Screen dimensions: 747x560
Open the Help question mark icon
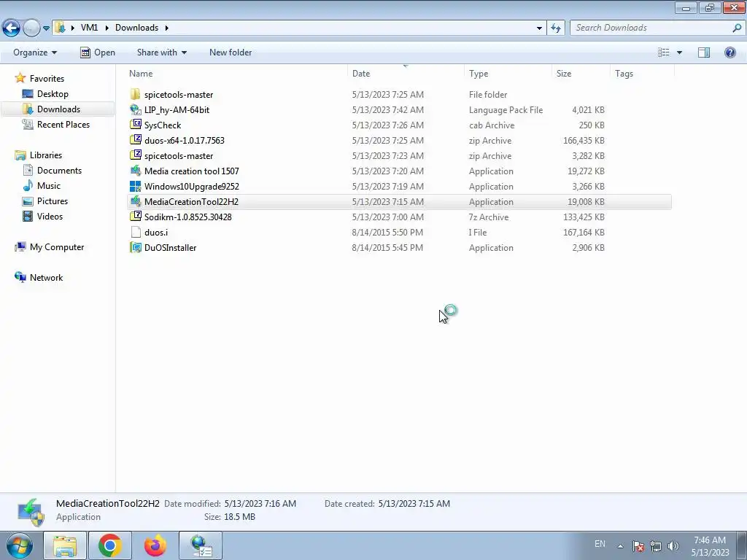[x=729, y=52]
